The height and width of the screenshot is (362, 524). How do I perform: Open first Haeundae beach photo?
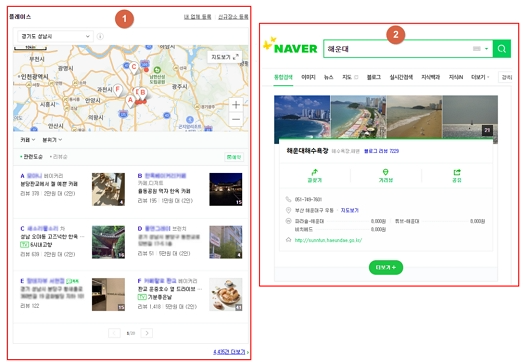pos(302,117)
